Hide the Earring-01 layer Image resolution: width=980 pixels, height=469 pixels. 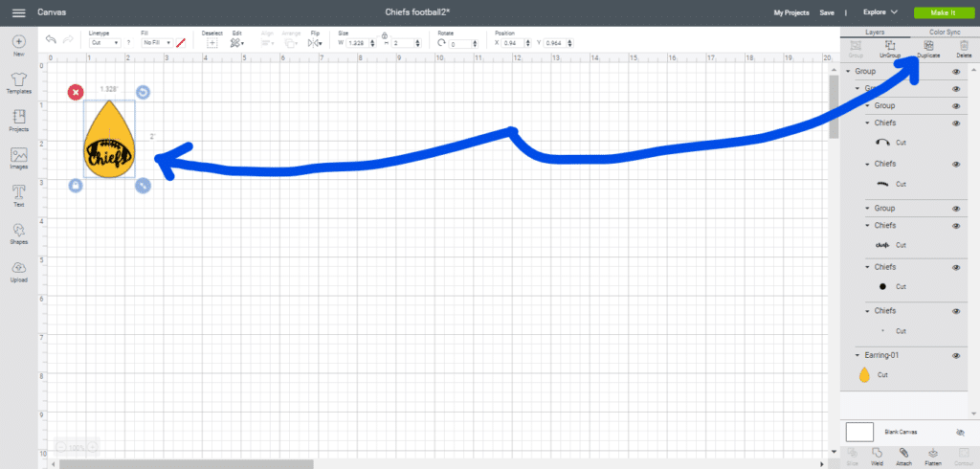[x=955, y=355]
